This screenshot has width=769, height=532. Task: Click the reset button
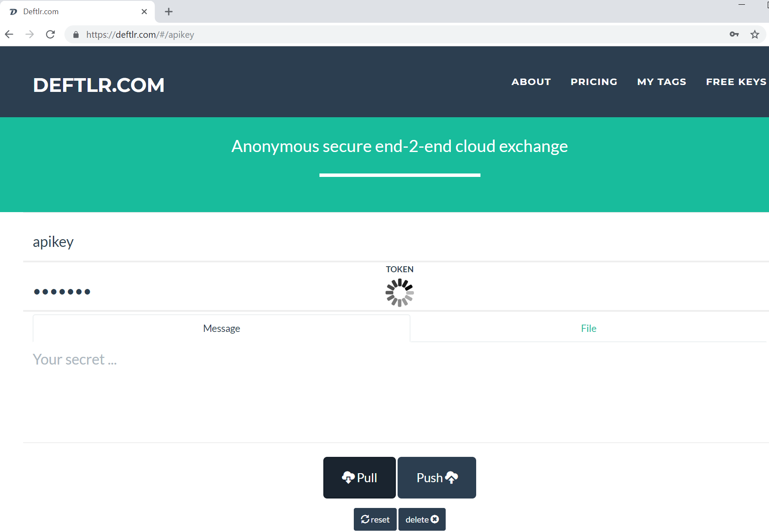pyautogui.click(x=375, y=520)
